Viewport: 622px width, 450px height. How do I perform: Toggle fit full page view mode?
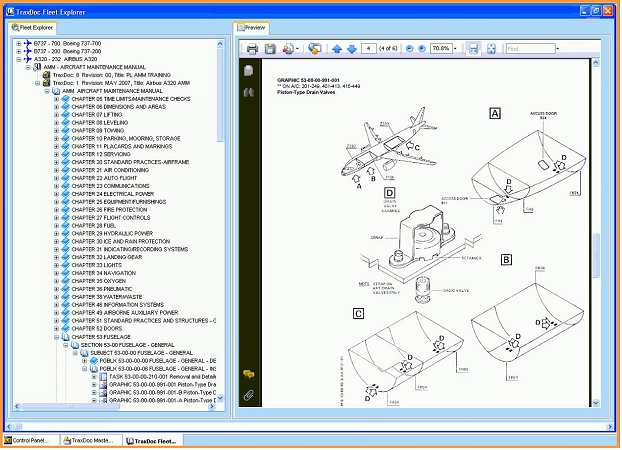[491, 48]
